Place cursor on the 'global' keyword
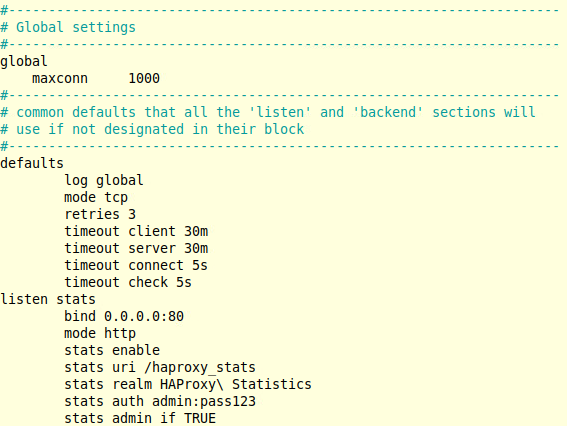The width and height of the screenshot is (567, 426). [24, 61]
